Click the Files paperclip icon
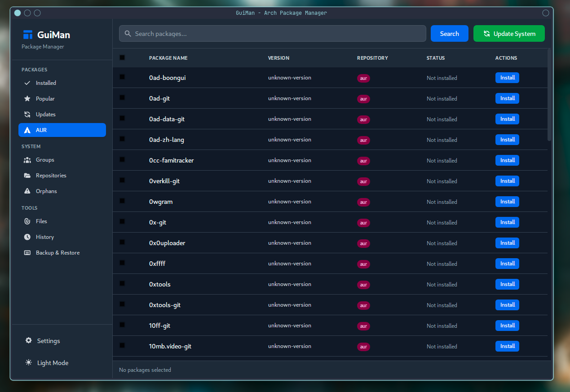 [27, 221]
